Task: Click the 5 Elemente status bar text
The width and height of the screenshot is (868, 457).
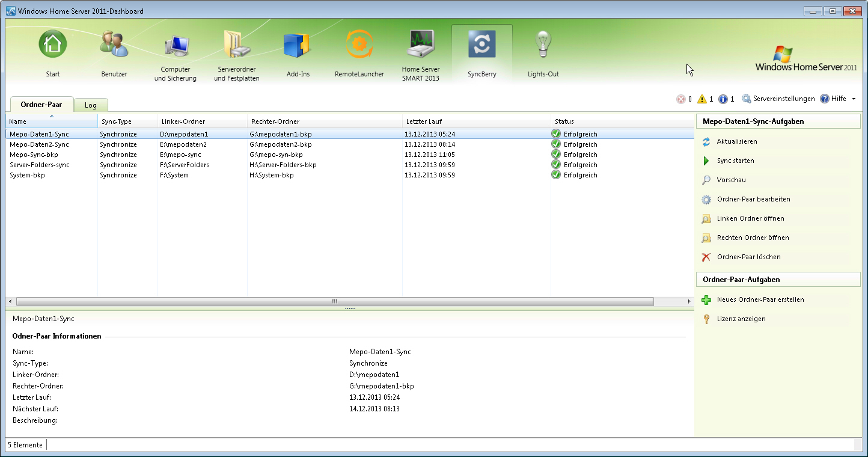Action: pos(25,445)
